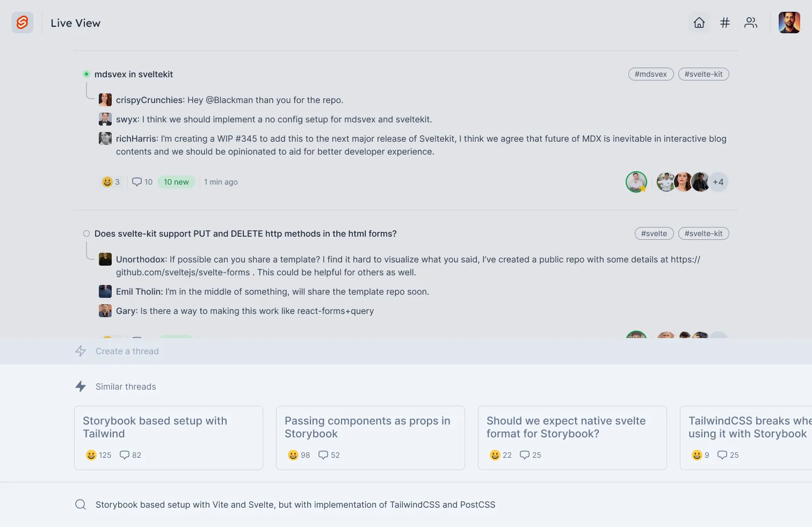Viewport: 812px width, 527px height.
Task: Click the Svelte logo icon
Action: click(x=23, y=23)
